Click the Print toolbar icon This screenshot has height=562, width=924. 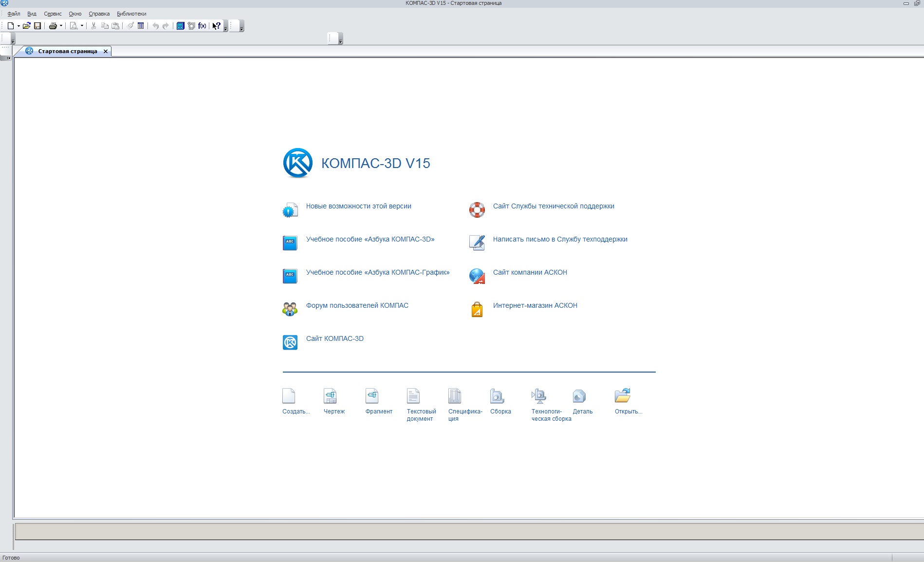pos(53,26)
